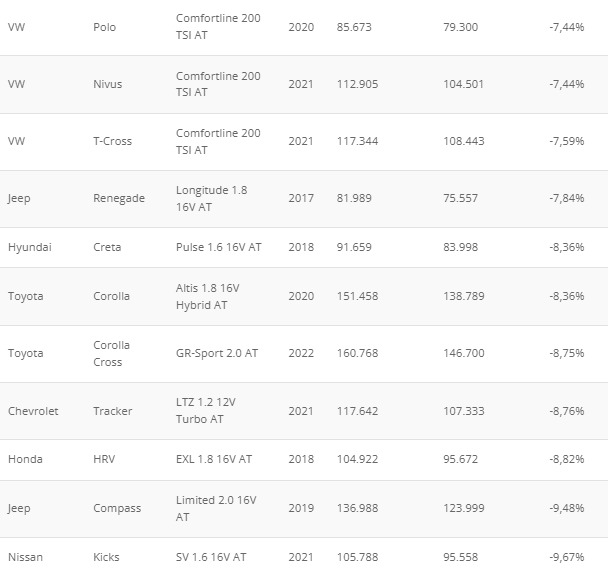Select the 160.768 price value

tap(357, 353)
